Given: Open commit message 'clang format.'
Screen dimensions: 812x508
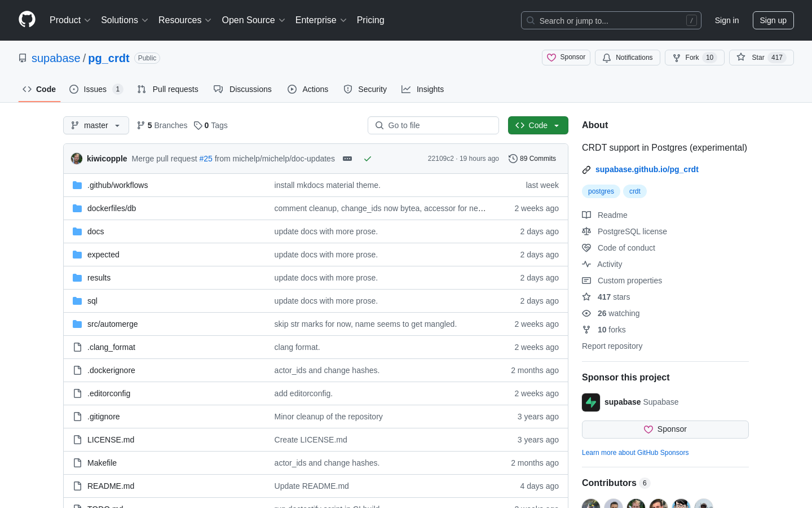Looking at the screenshot, I should [x=297, y=347].
